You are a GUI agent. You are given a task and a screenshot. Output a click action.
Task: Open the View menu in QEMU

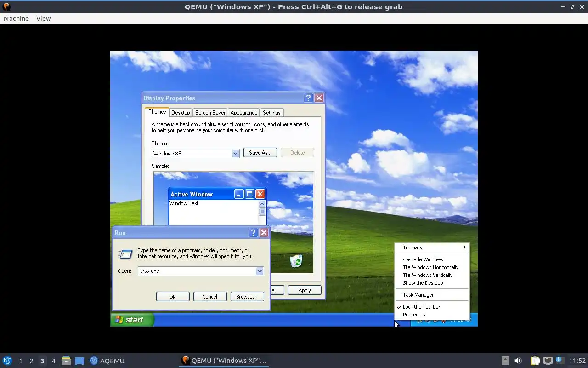pyautogui.click(x=43, y=18)
